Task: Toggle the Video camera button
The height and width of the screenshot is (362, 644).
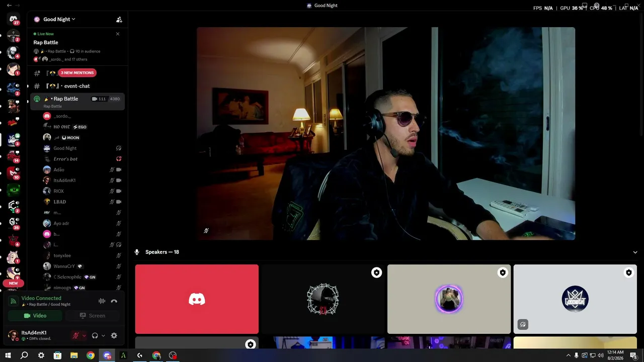Action: coord(35,316)
